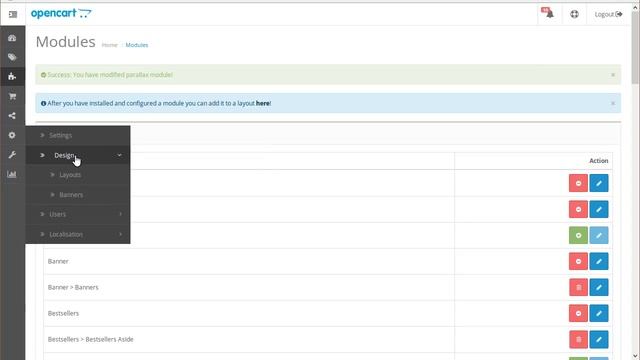Image resolution: width=640 pixels, height=360 pixels.
Task: Delete Bestsellers > Bestsellers Aside module
Action: (578, 339)
